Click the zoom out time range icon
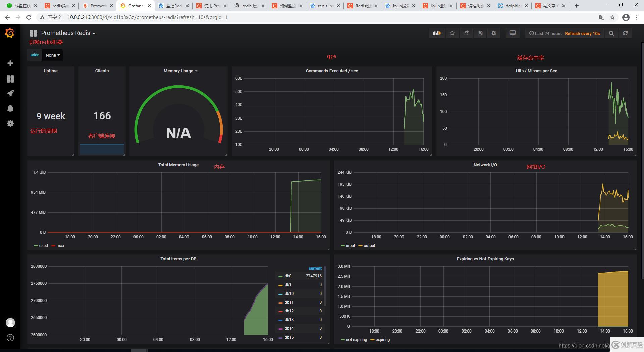644x352 pixels. [611, 33]
